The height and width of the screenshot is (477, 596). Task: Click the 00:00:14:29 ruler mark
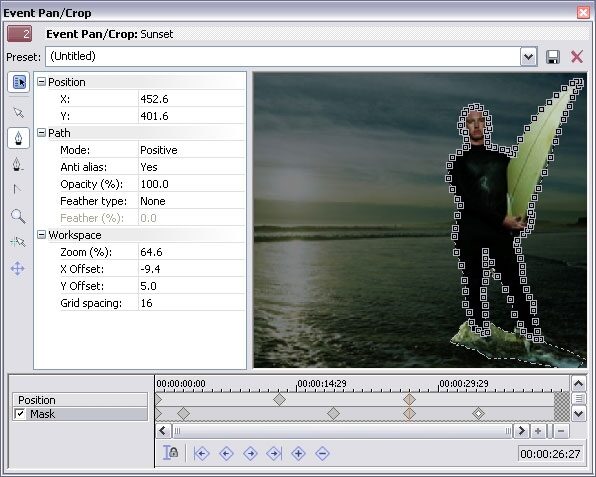[322, 384]
